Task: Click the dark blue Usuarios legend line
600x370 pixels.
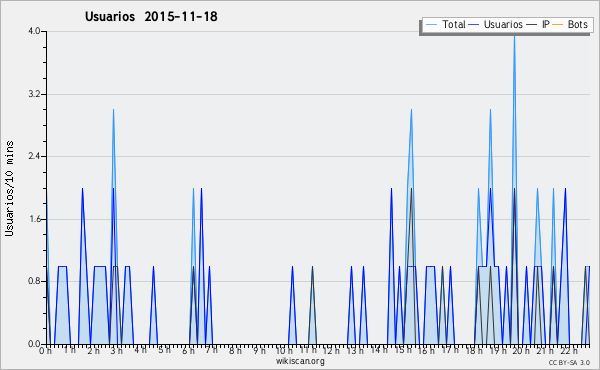Action: pyautogui.click(x=474, y=25)
